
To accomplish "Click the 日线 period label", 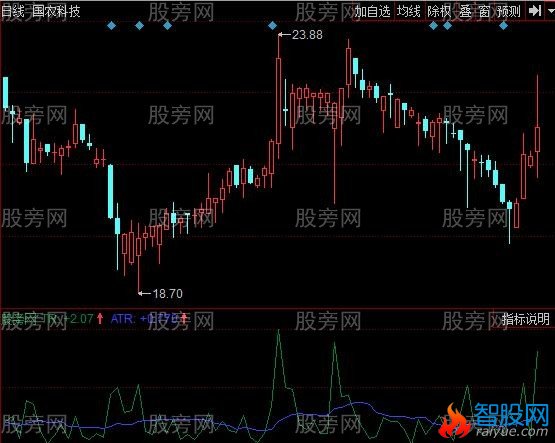I will (x=13, y=11).
